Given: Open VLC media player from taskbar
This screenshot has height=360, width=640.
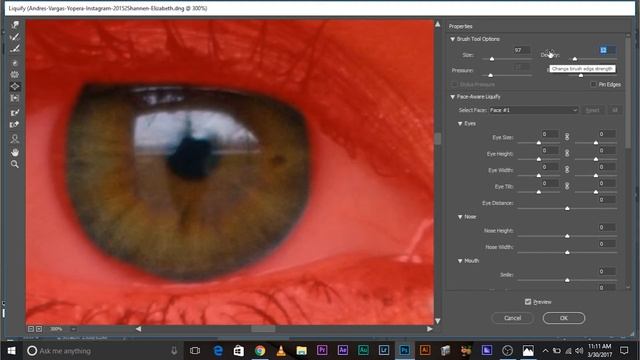Looking at the screenshot, I should pyautogui.click(x=281, y=351).
